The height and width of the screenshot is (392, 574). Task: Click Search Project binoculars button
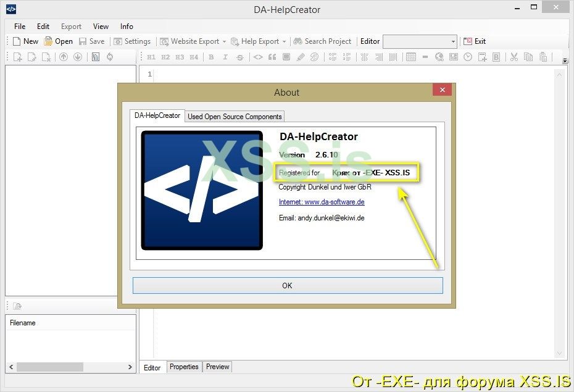(323, 41)
